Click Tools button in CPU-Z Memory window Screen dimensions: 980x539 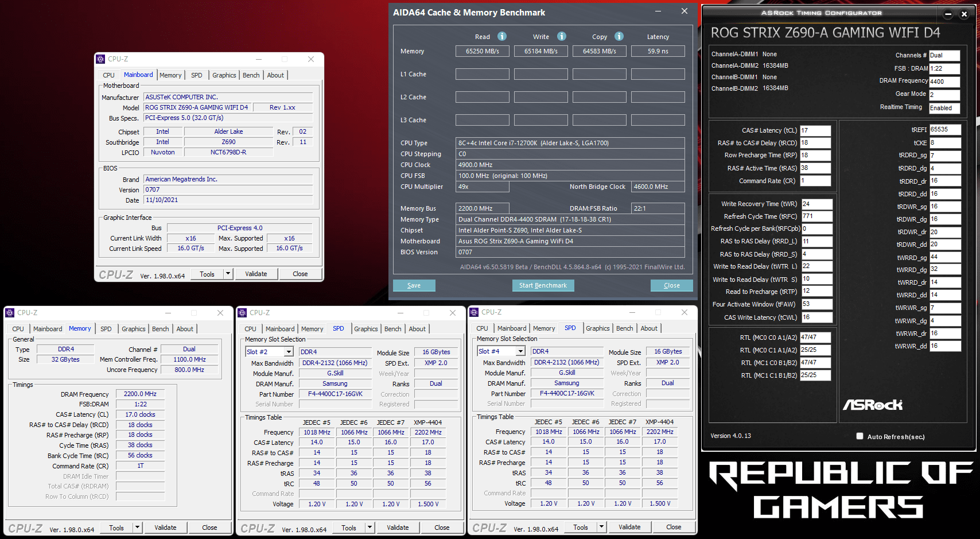coord(116,528)
